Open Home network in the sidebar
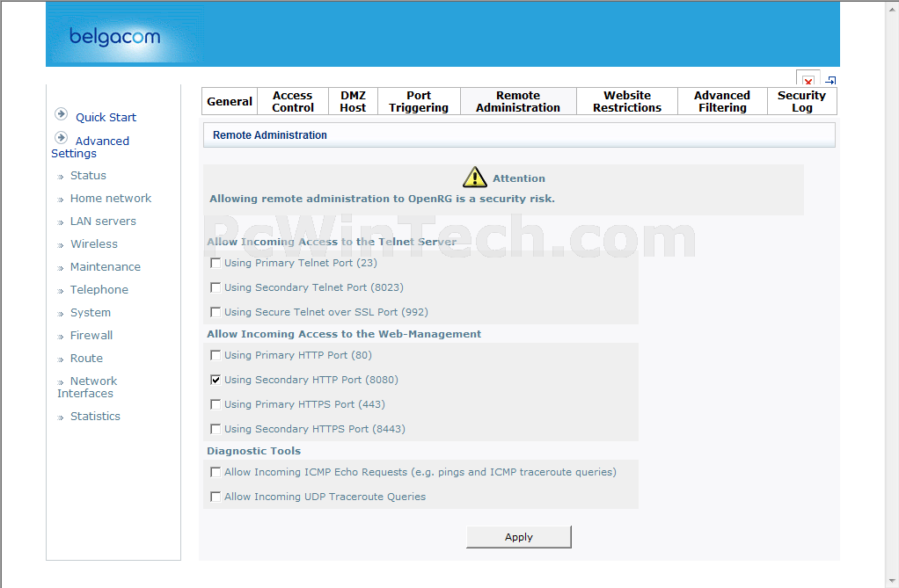 111,199
